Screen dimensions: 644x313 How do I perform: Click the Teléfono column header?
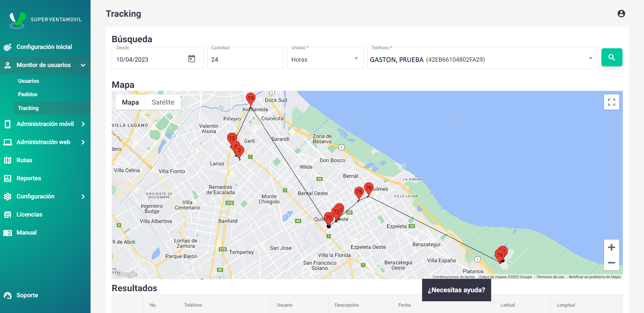click(x=193, y=305)
